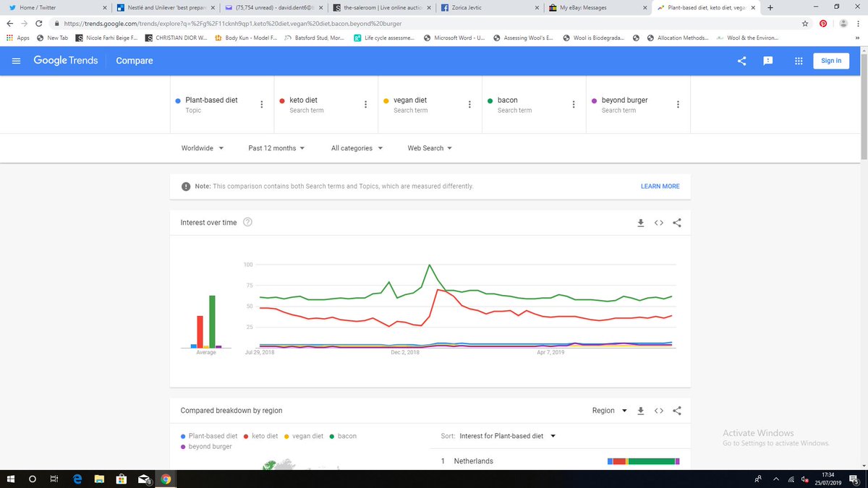
Task: Switch to the-saleroom auction tab
Action: pos(382,8)
